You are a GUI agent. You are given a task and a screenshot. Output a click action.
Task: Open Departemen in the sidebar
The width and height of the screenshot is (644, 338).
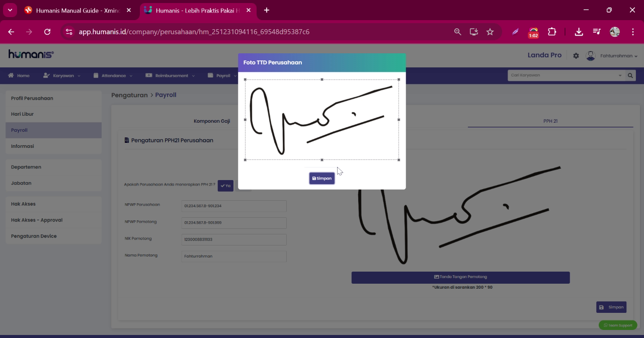(53, 167)
